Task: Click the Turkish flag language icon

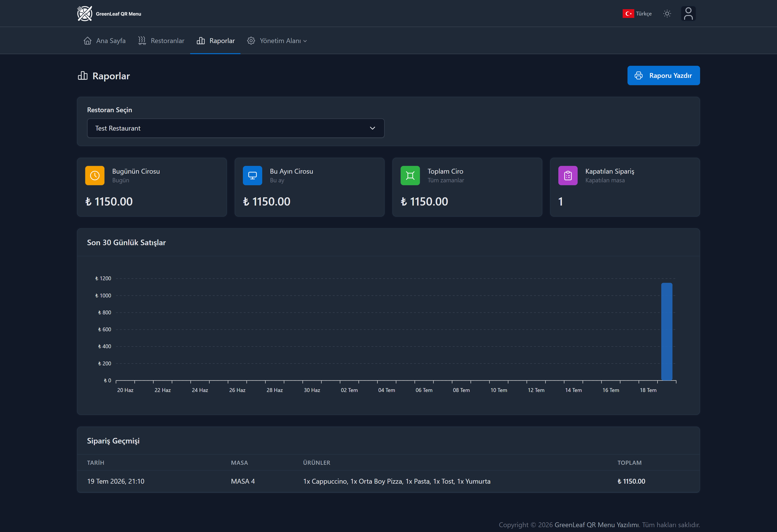Action: (628, 14)
